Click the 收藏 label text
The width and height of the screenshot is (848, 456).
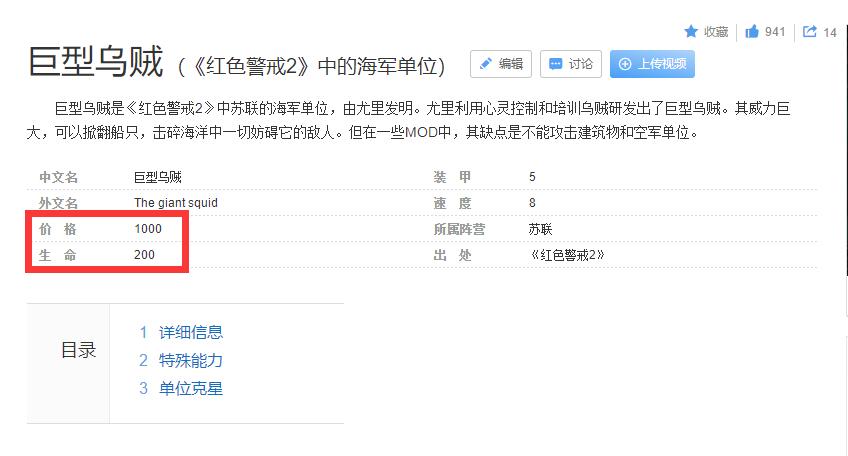(x=716, y=32)
